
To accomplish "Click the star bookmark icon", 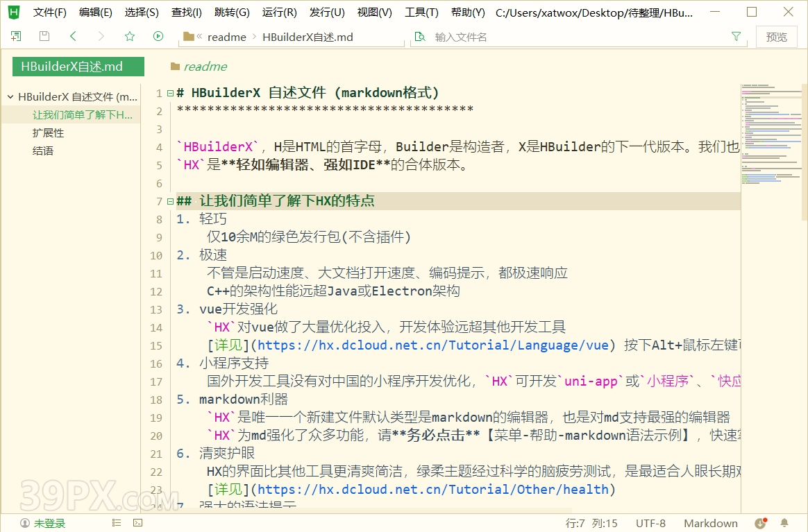I will tap(130, 36).
